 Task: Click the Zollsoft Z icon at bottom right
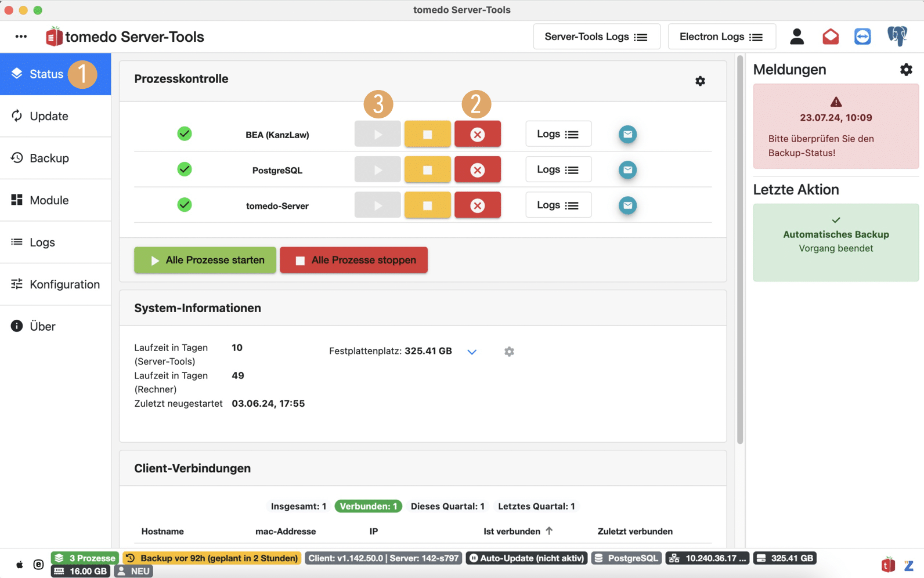[x=909, y=565]
